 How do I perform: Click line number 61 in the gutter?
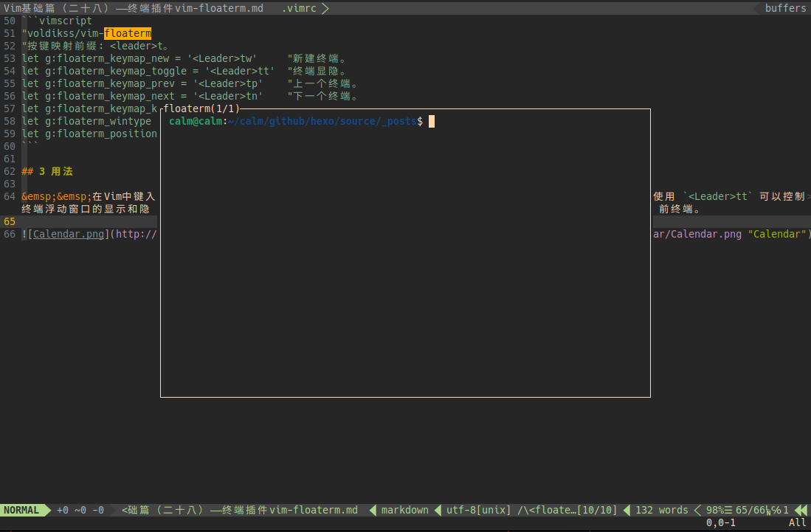[x=10, y=159]
